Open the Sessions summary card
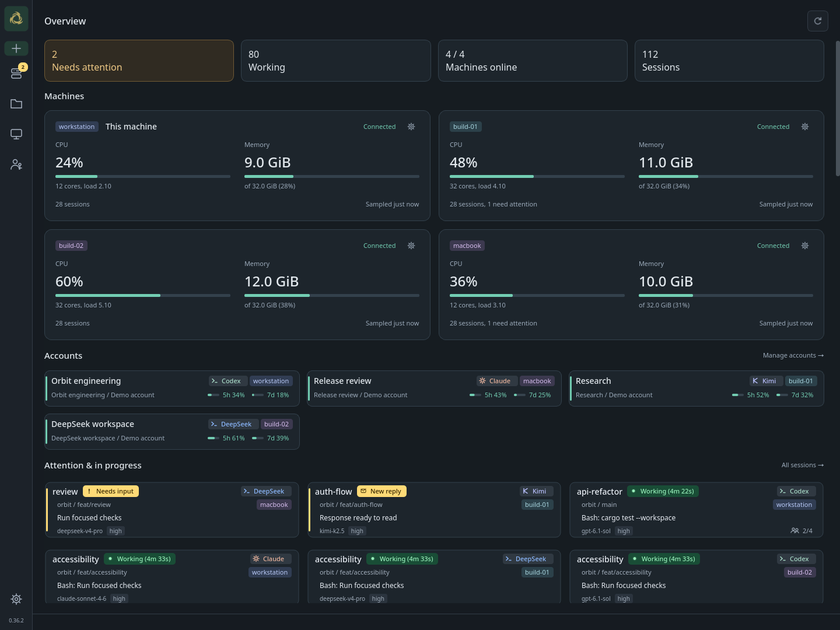840x630 pixels. tap(729, 61)
